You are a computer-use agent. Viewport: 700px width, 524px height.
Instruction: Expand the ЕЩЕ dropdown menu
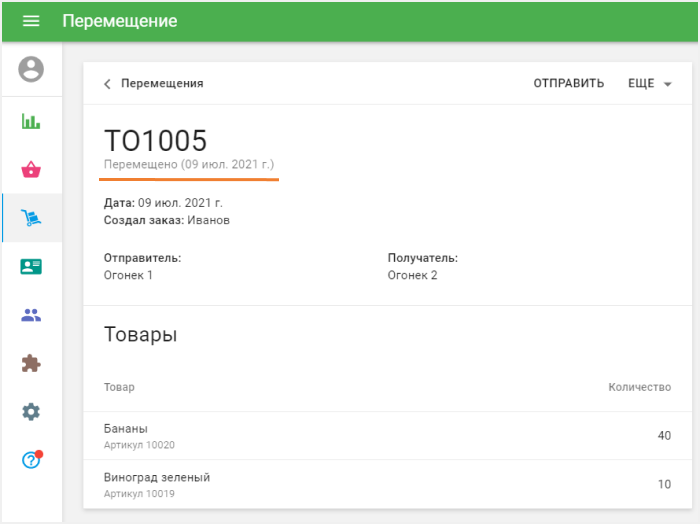(x=650, y=83)
